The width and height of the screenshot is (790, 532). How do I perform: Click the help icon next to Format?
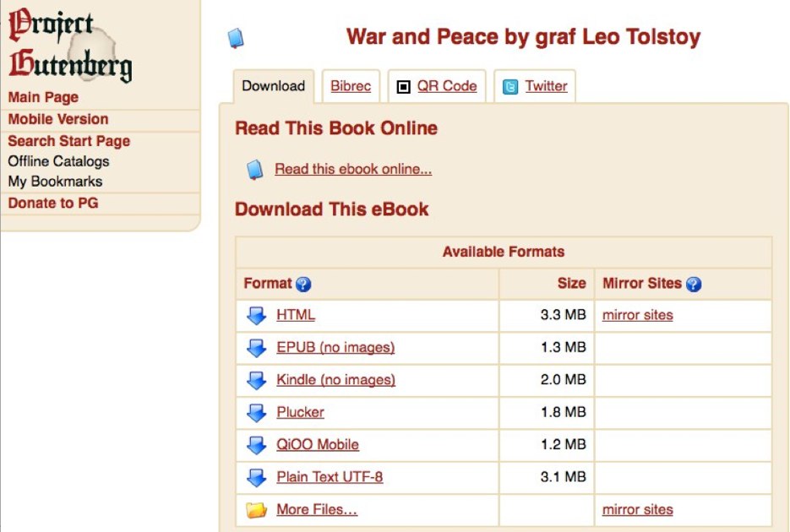coord(303,285)
